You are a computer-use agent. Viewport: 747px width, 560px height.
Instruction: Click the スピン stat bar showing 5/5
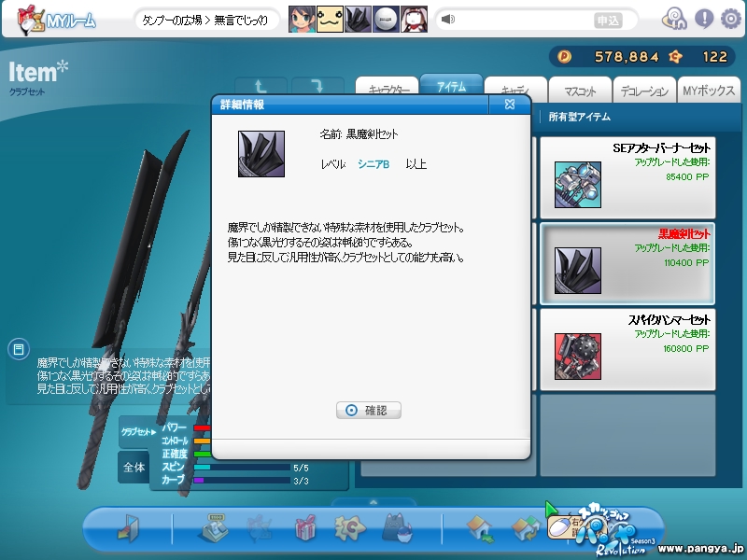(242, 468)
